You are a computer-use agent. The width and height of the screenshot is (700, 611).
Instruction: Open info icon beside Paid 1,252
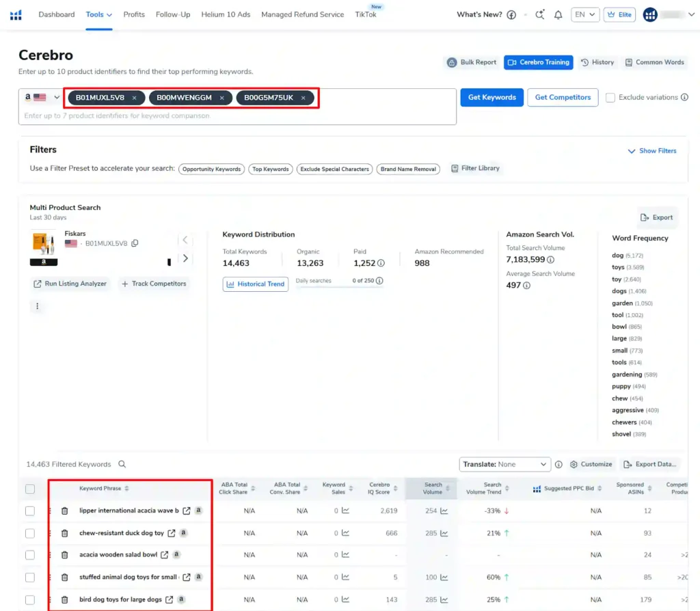coord(381,263)
